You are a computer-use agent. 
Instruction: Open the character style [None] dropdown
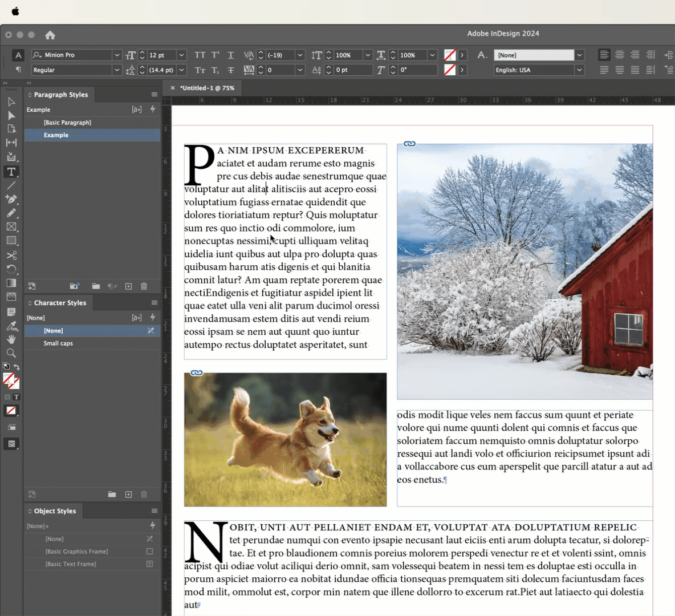point(579,55)
